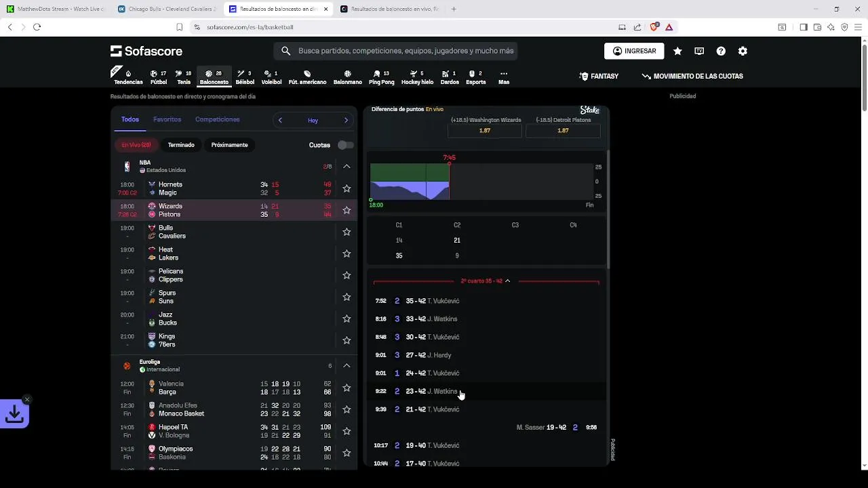Add Heat vs Lakers to favorites

(347, 253)
